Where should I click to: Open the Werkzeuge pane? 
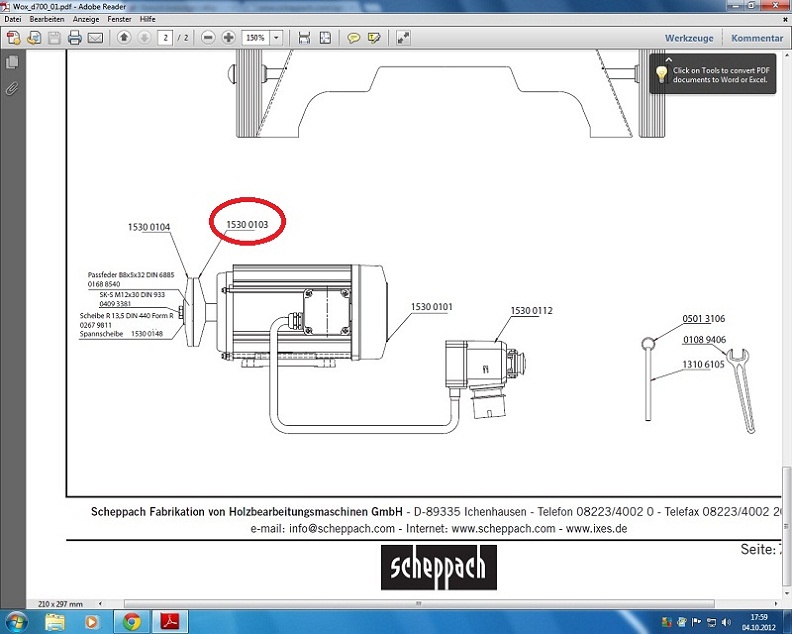pyautogui.click(x=689, y=38)
